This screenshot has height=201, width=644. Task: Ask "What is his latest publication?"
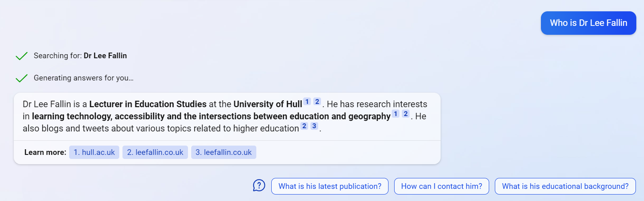[x=330, y=186]
